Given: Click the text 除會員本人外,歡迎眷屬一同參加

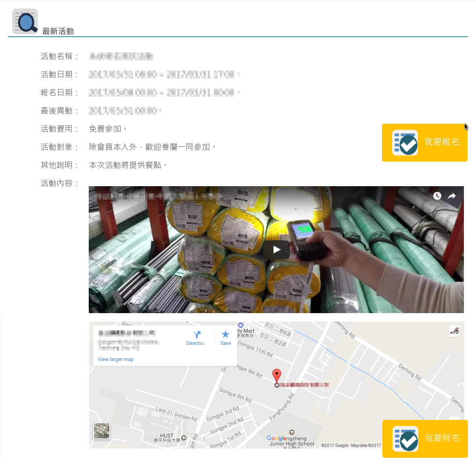Looking at the screenshot, I should (x=150, y=147).
